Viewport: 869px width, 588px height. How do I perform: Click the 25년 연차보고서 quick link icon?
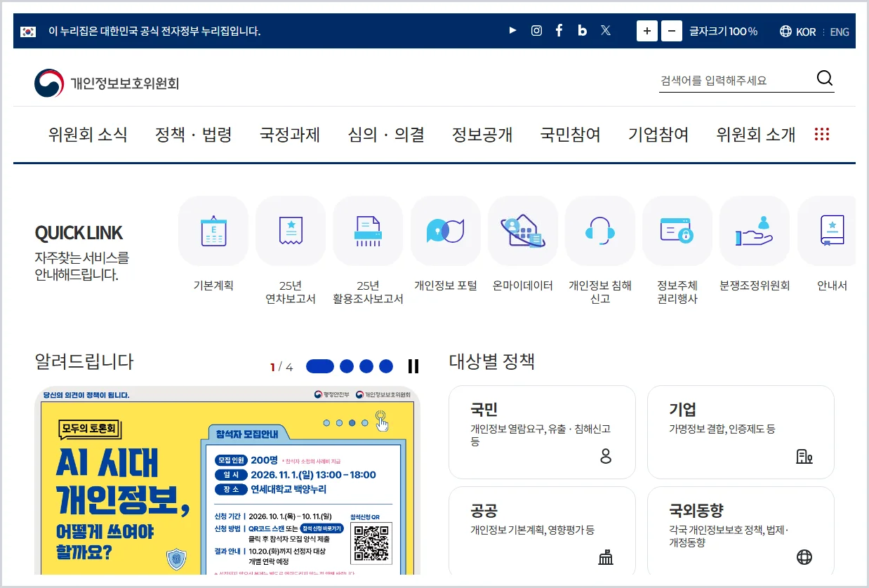tap(291, 231)
